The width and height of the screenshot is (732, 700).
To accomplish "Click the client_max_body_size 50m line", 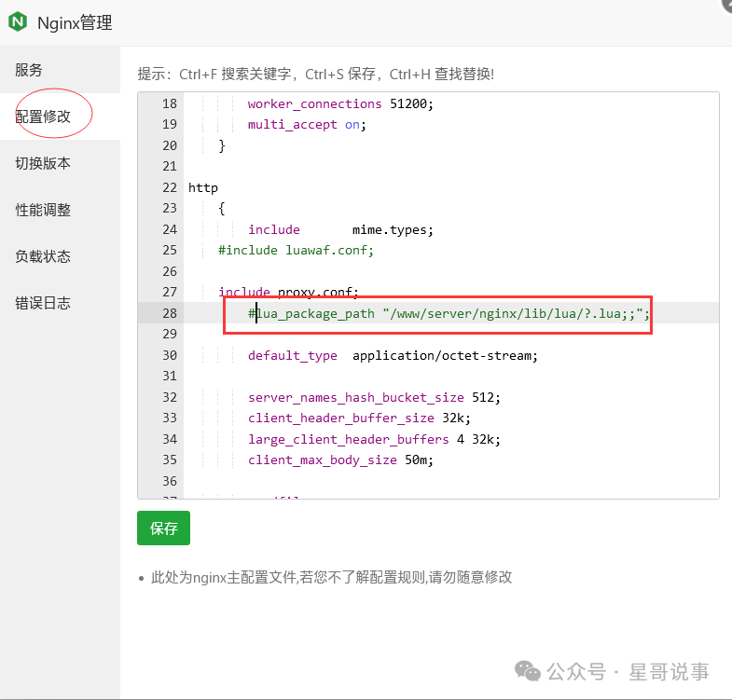I will coord(340,460).
